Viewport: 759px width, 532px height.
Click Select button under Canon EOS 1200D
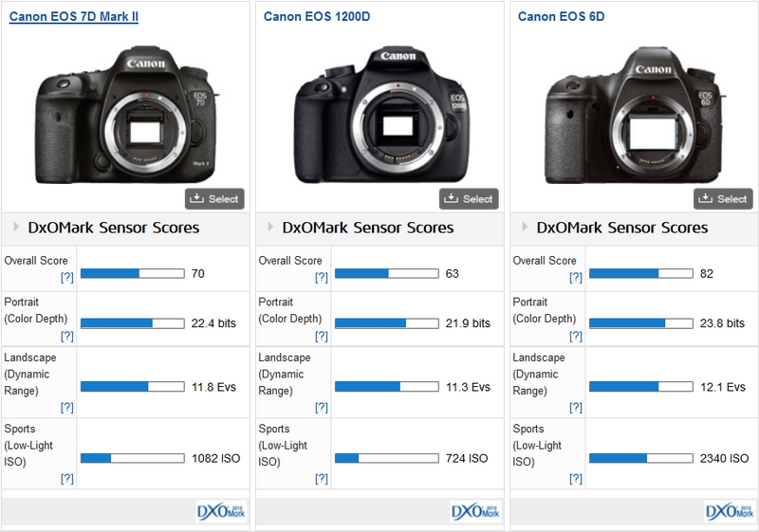(469, 199)
